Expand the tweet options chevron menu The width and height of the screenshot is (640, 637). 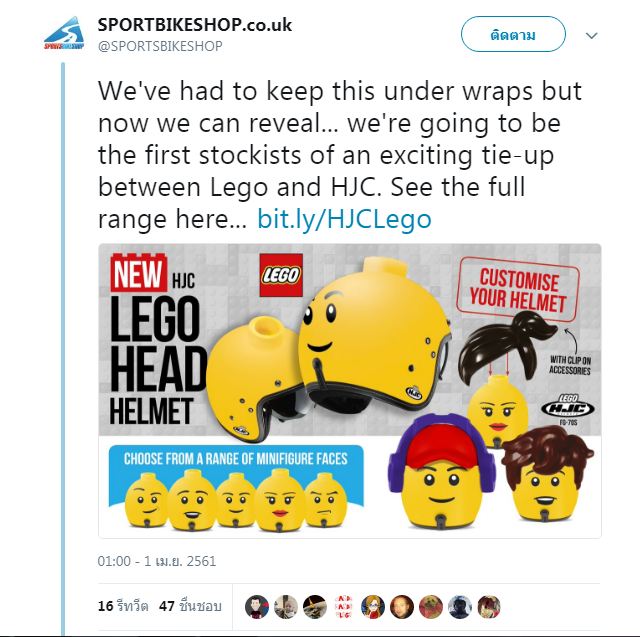(x=591, y=36)
